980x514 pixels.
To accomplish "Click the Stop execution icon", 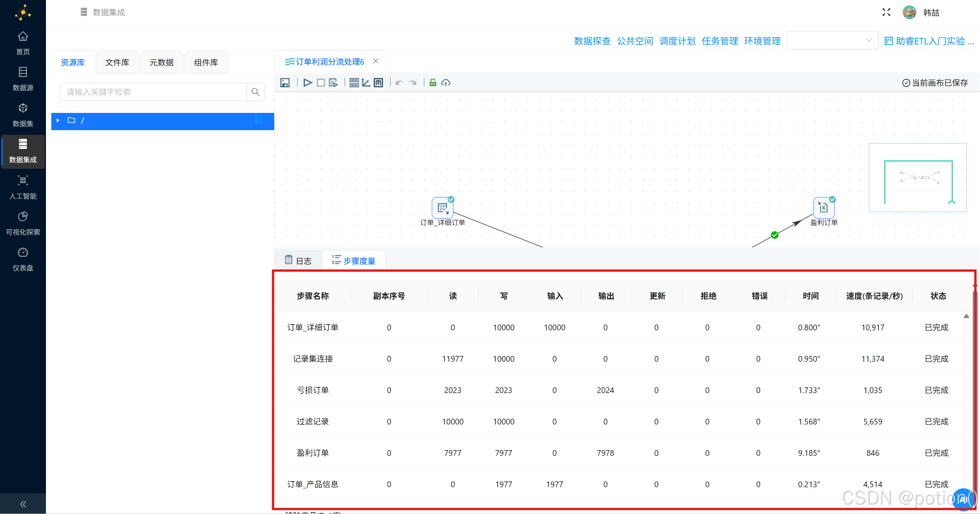I will point(321,82).
